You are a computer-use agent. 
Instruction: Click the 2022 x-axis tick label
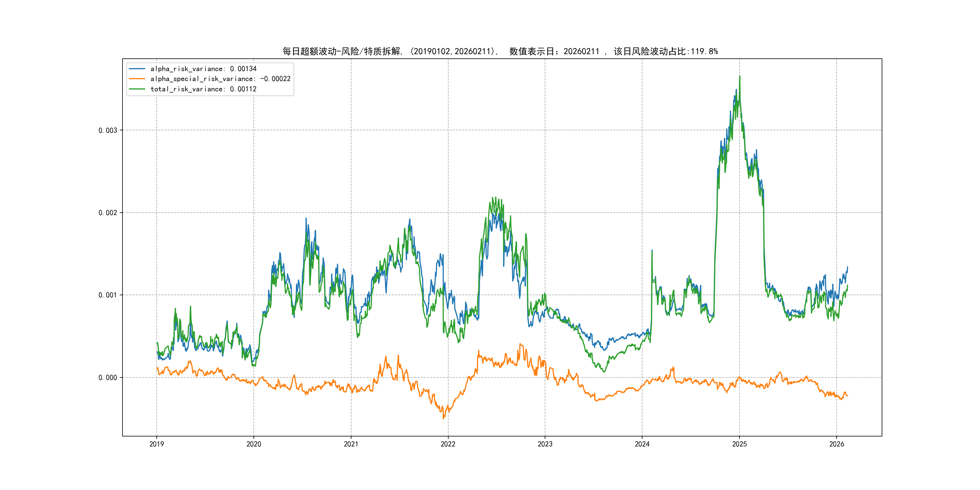coord(448,444)
